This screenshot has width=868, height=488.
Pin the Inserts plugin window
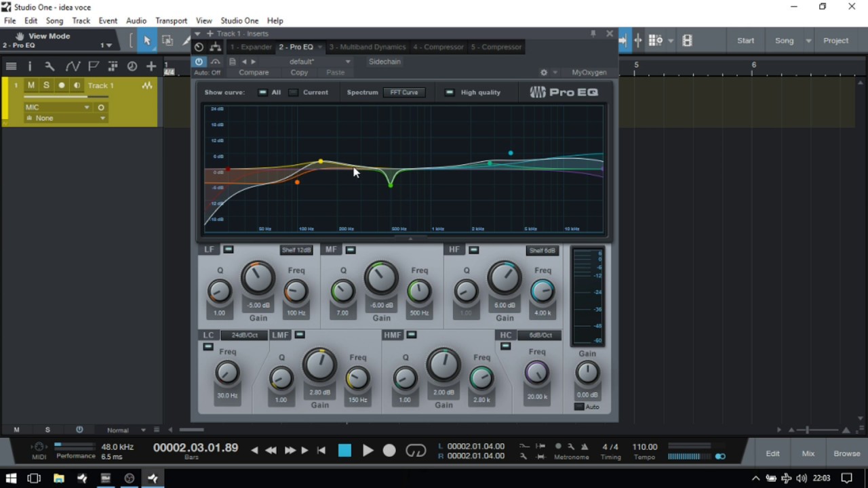click(x=593, y=33)
